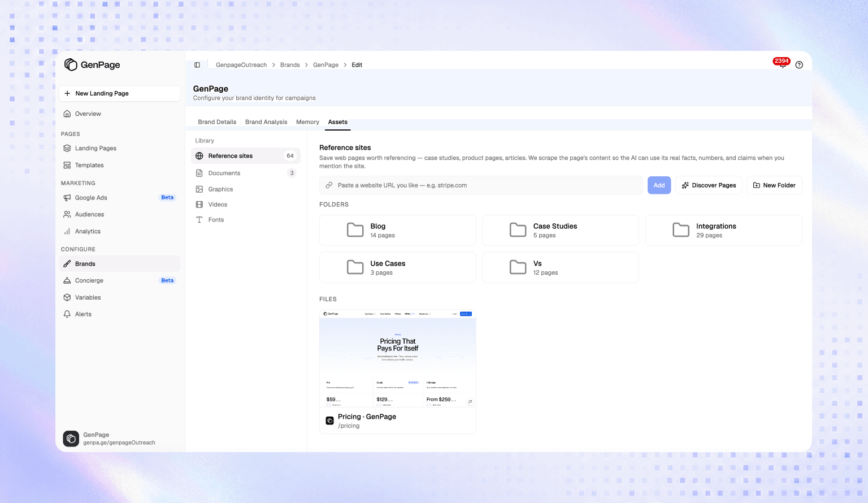Switch to the Memory tab

point(307,122)
